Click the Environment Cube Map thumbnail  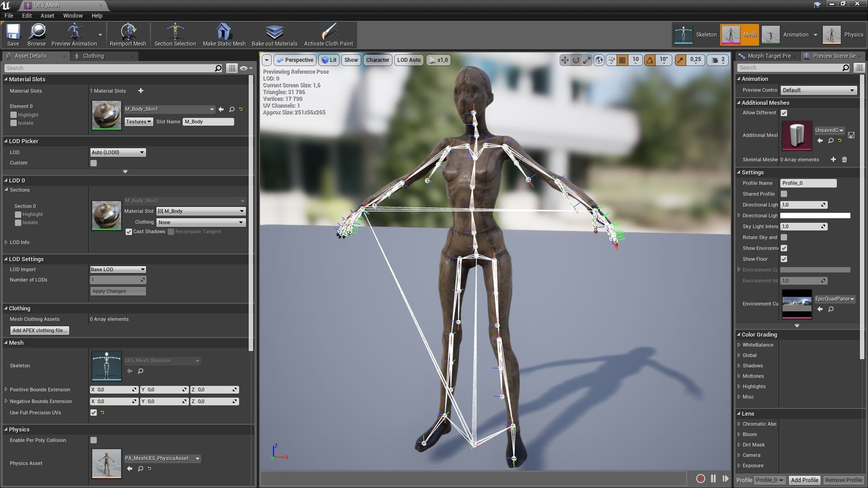(x=797, y=304)
